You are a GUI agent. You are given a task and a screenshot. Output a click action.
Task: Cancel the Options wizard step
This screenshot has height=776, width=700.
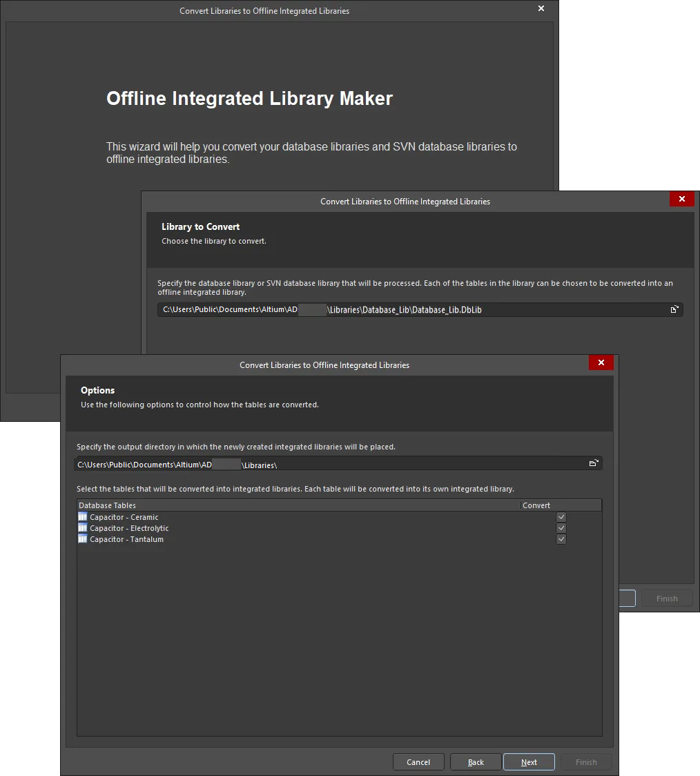(418, 762)
